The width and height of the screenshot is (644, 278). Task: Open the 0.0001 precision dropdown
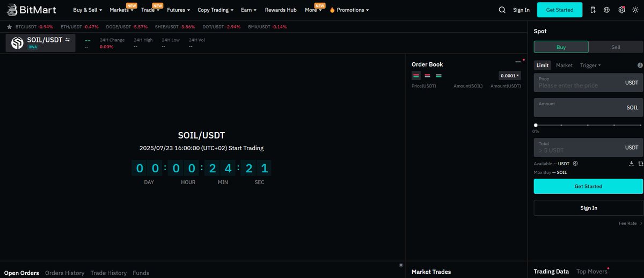click(510, 76)
